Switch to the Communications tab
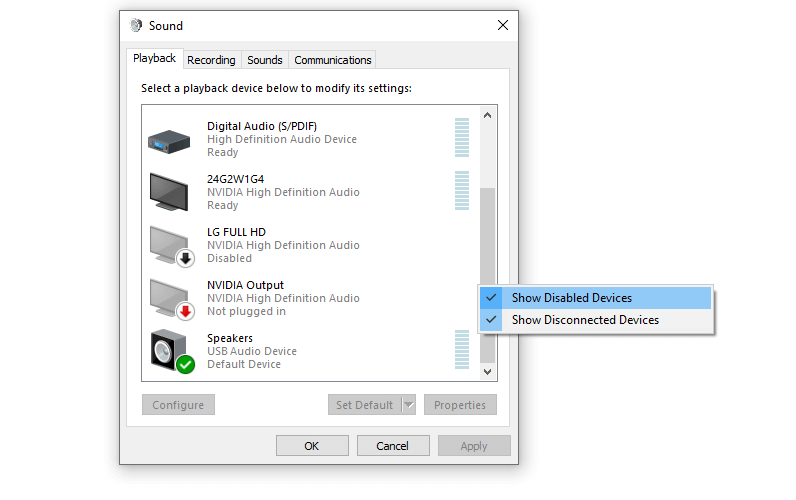Viewport: 796px width, 500px height. pyautogui.click(x=333, y=60)
